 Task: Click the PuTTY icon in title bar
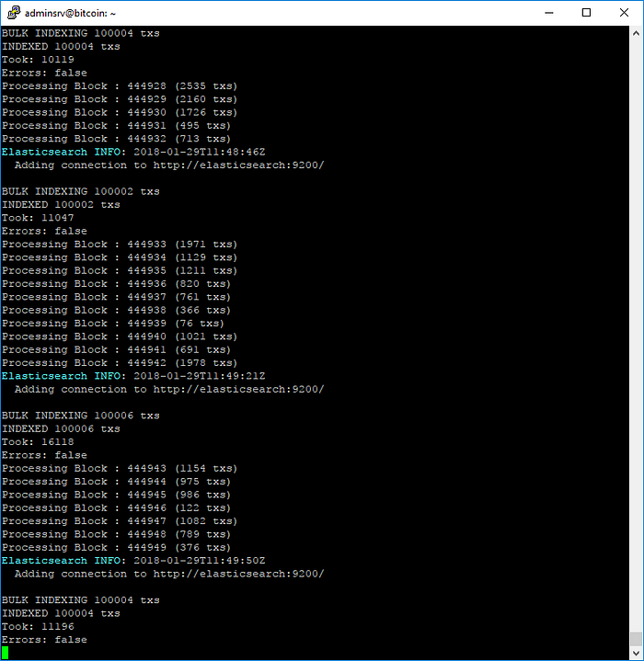click(x=14, y=13)
